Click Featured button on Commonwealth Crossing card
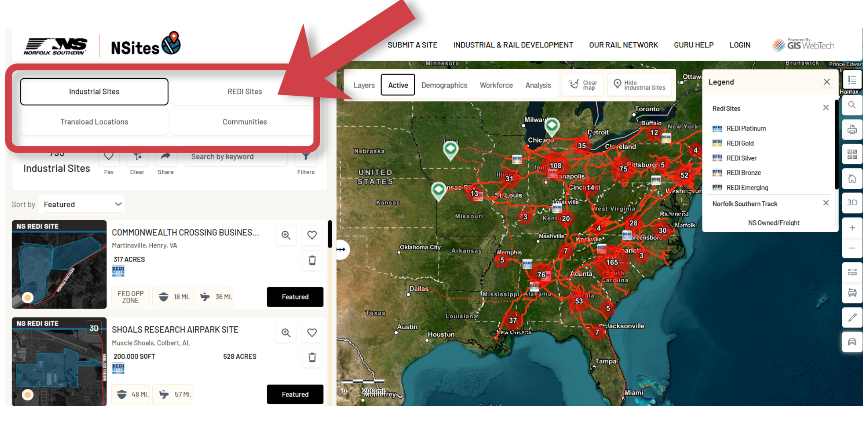 [x=295, y=297]
